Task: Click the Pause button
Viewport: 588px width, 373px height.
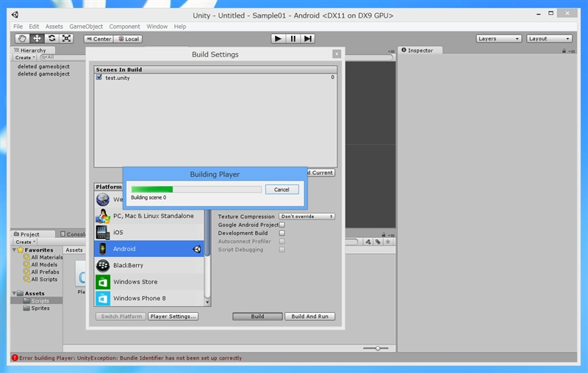Action: (293, 39)
